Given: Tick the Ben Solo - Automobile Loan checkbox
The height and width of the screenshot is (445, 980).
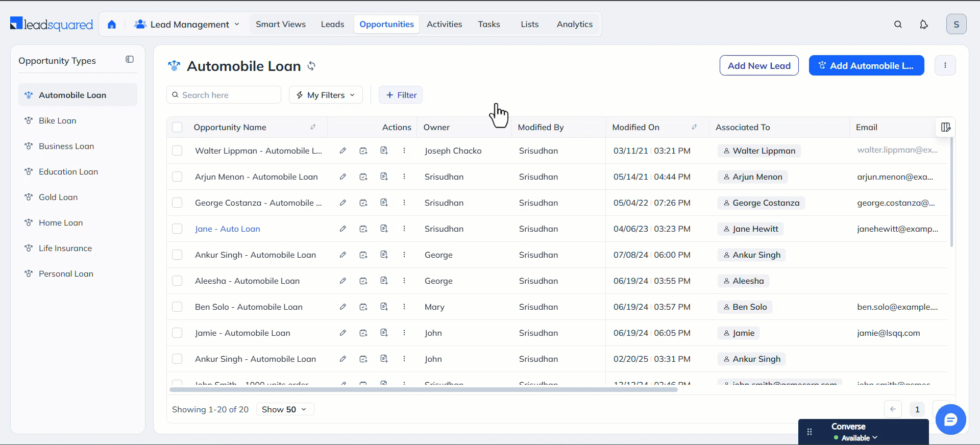Looking at the screenshot, I should click(177, 307).
